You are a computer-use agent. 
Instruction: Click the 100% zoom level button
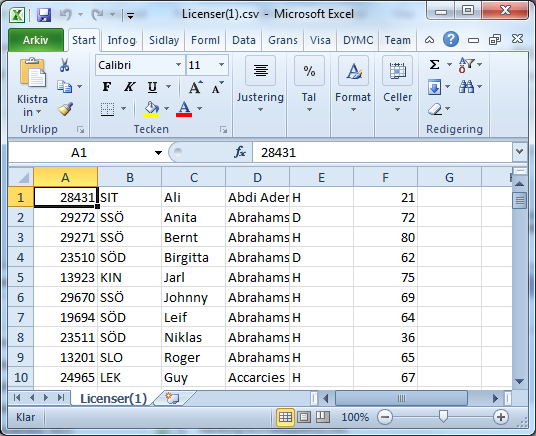coord(355,418)
